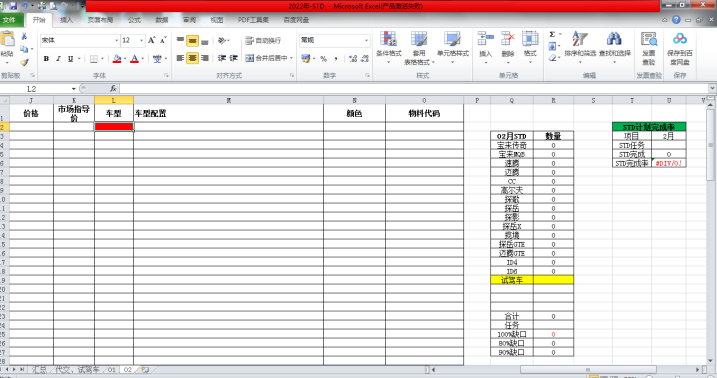Open Sort and Filter (排序和筛选)
This screenshot has height=378, width=717.
click(x=580, y=48)
